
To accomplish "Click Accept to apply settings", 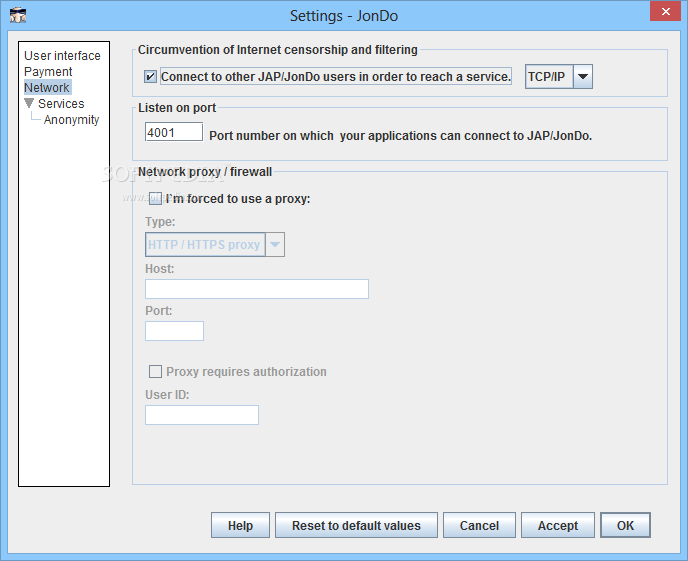I will [558, 525].
